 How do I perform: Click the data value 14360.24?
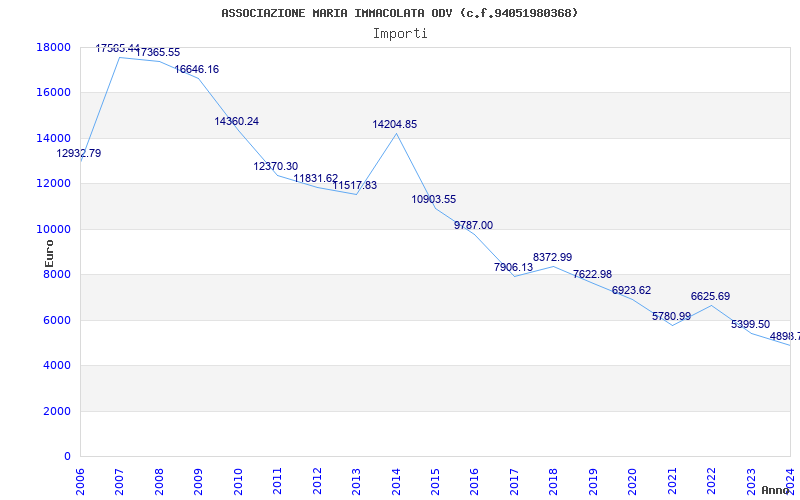click(x=236, y=121)
